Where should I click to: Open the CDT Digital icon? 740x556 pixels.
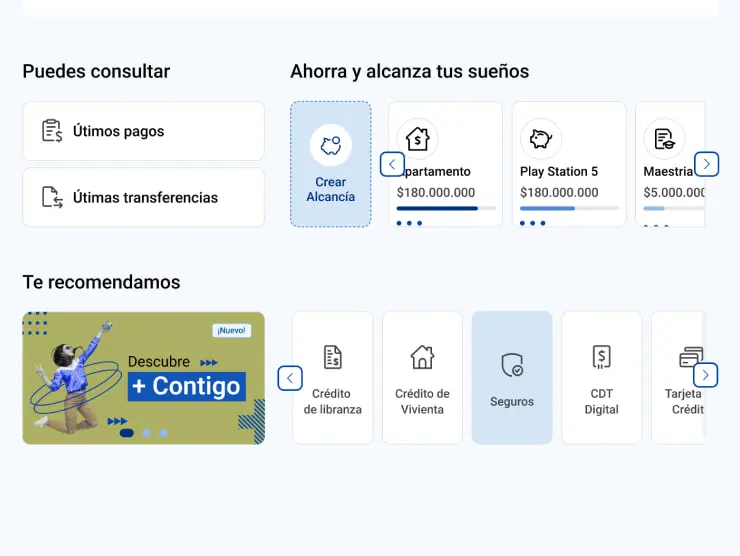click(x=601, y=357)
